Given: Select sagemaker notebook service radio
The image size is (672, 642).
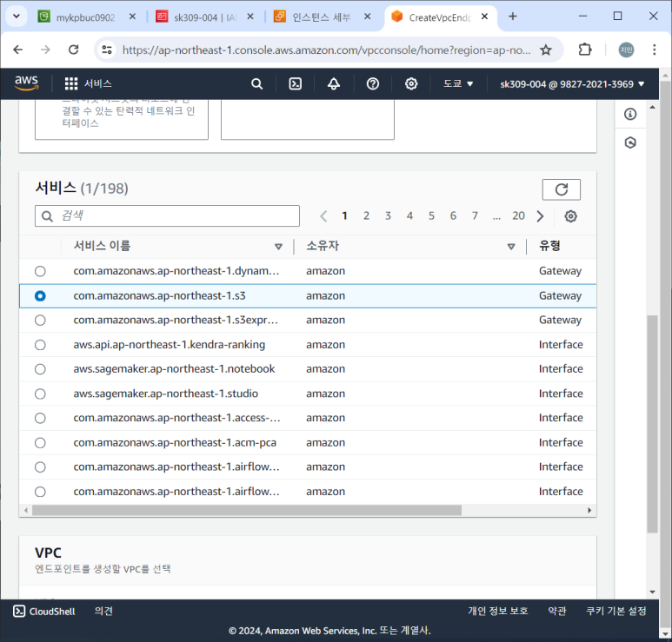Looking at the screenshot, I should tap(40, 369).
